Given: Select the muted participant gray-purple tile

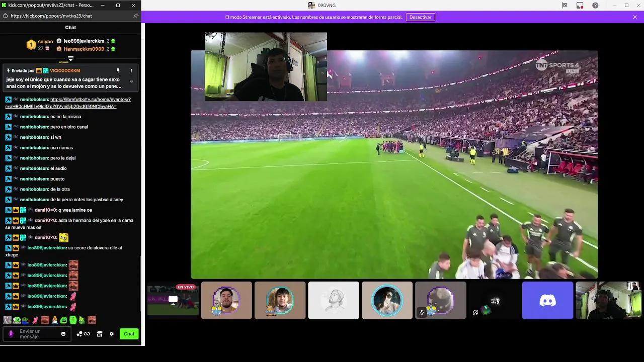Looking at the screenshot, I should (441, 300).
